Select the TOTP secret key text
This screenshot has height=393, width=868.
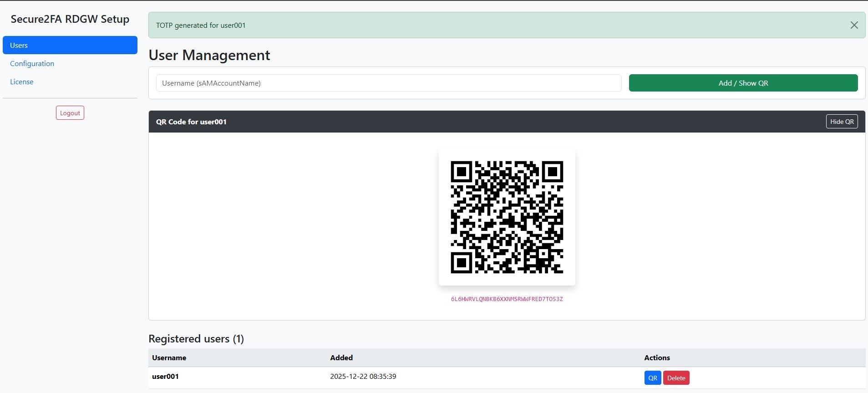tap(507, 299)
